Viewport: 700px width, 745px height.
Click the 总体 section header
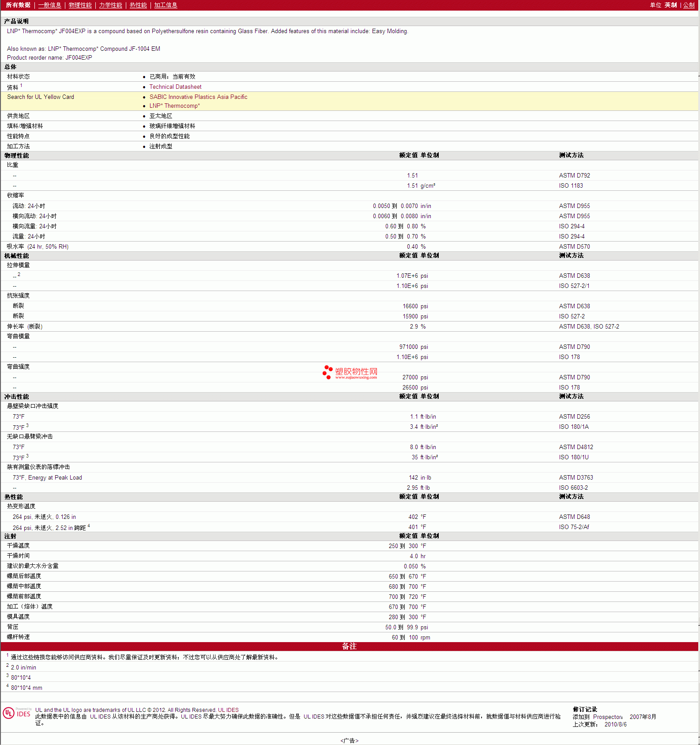click(10, 67)
